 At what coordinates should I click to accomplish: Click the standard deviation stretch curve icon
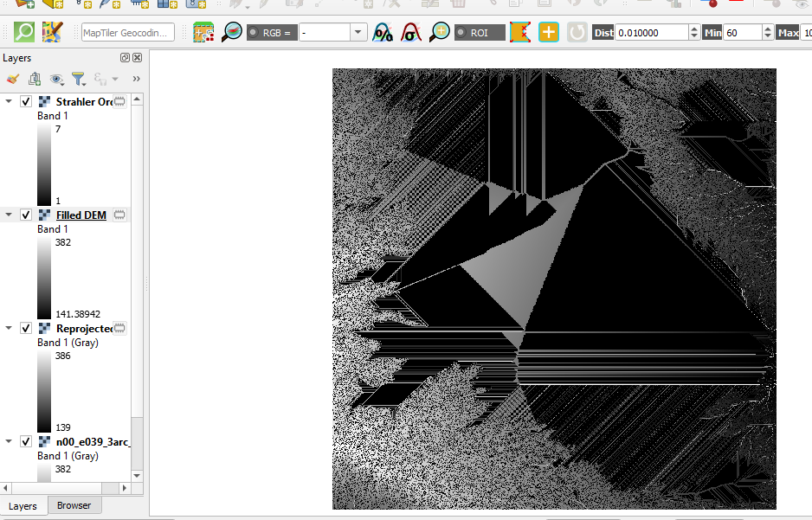(x=411, y=33)
